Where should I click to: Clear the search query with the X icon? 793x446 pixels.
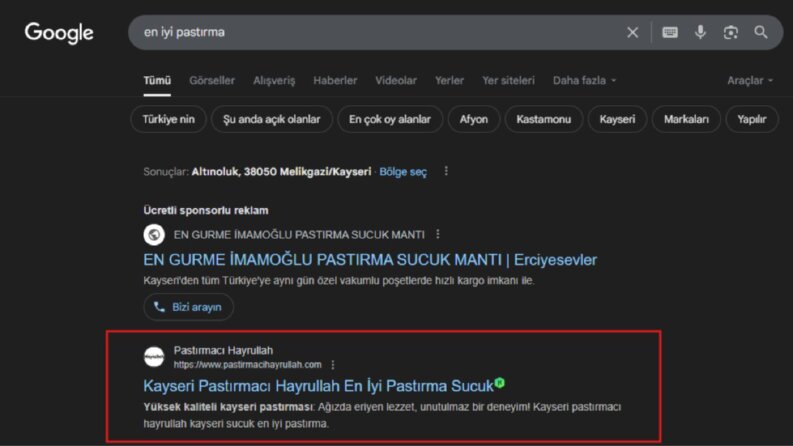point(632,32)
